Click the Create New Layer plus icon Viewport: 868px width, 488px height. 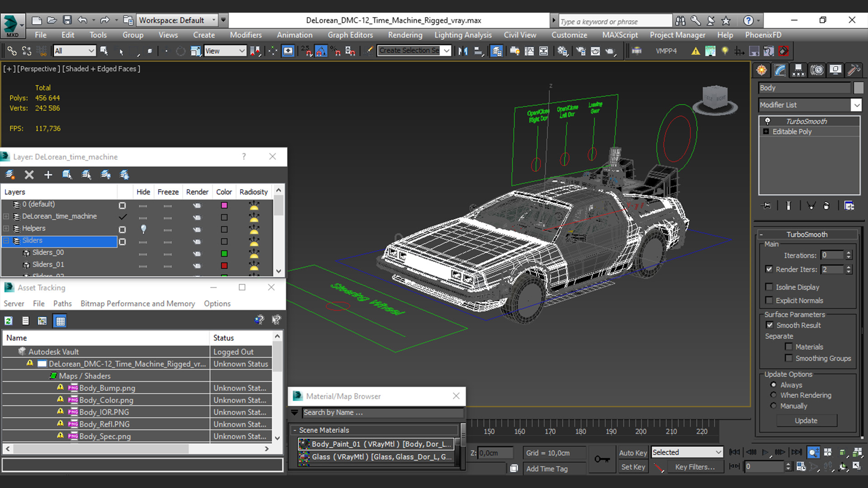(48, 175)
